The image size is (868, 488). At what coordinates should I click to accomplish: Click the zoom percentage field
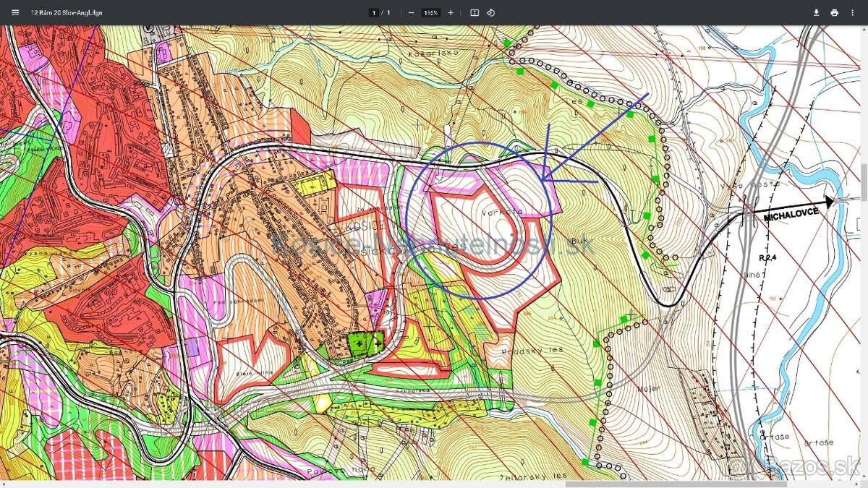pos(431,12)
